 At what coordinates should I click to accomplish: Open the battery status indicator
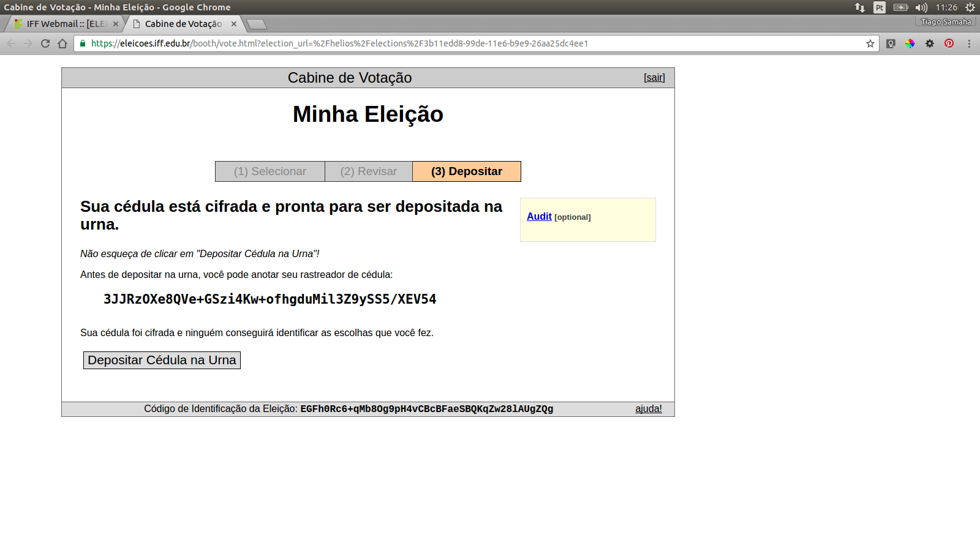(x=901, y=7)
